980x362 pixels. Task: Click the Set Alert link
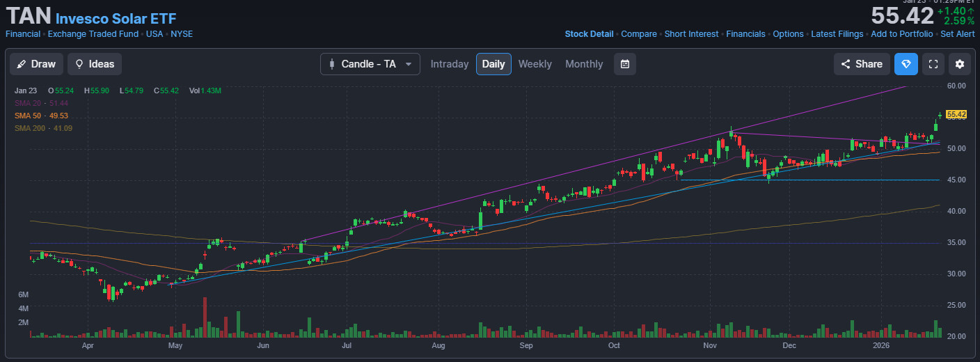(957, 34)
